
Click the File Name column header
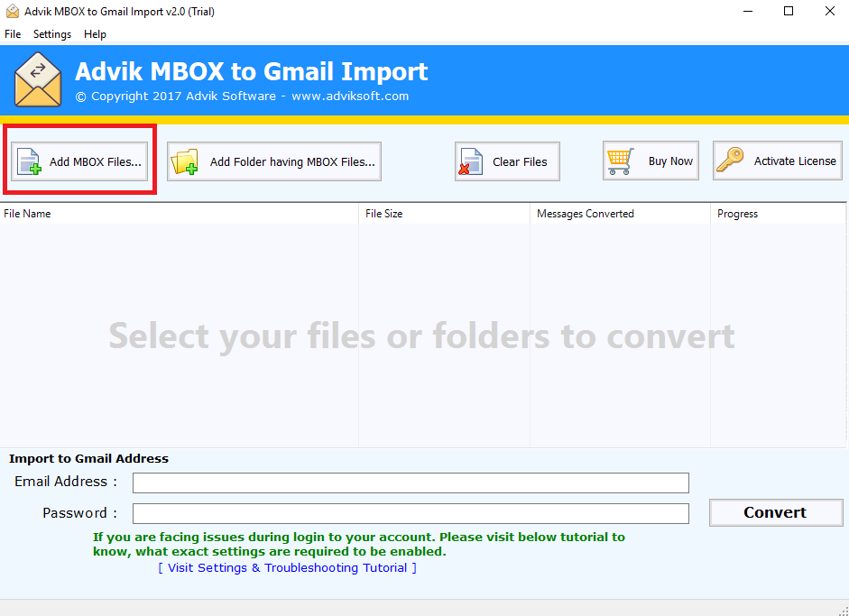tap(180, 213)
